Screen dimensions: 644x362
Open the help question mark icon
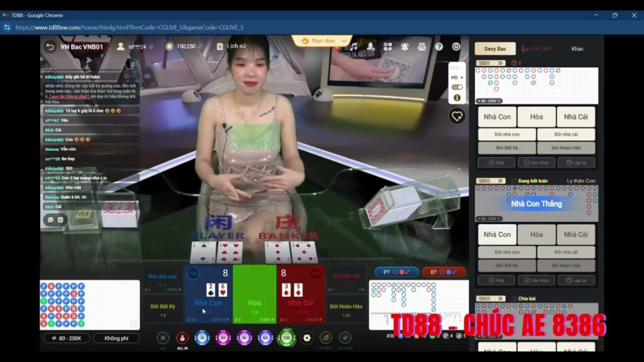pos(439,47)
